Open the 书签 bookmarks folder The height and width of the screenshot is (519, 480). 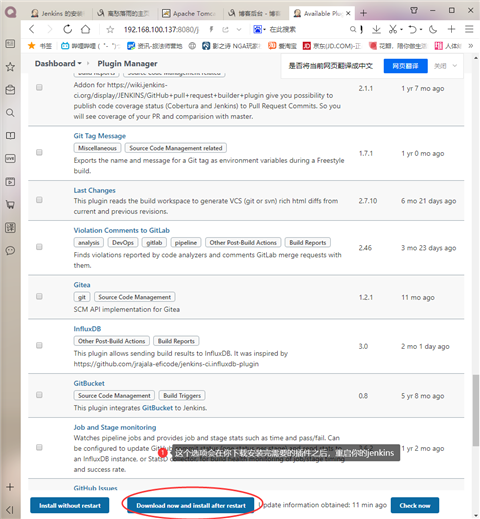pyautogui.click(x=40, y=46)
